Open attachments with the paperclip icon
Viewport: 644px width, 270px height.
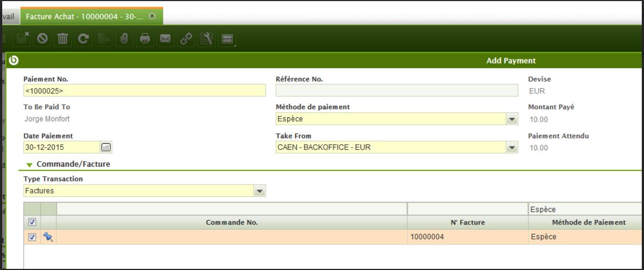coord(124,38)
